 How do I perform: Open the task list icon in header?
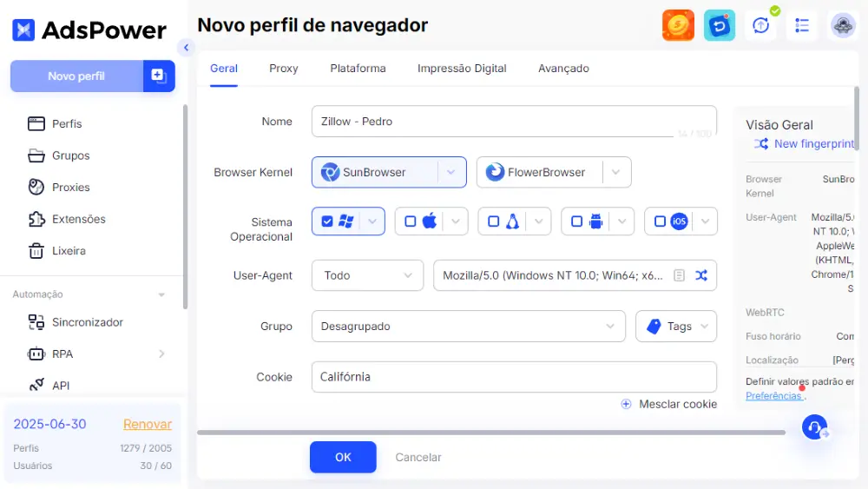pyautogui.click(x=801, y=25)
